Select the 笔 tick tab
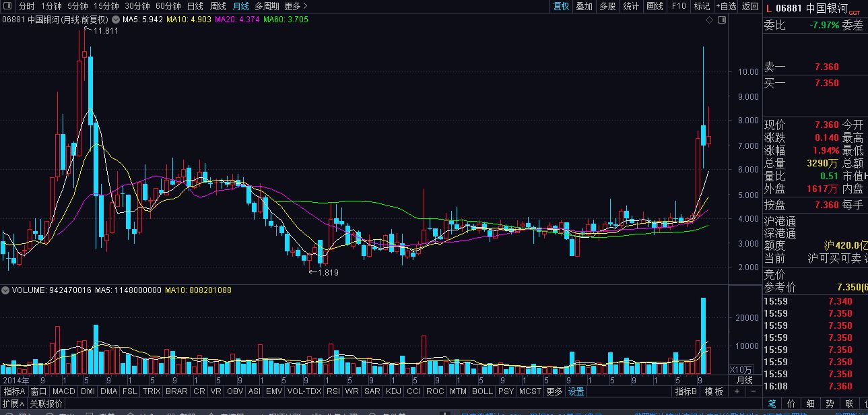Viewport: 868px width, 415px height. point(772,403)
